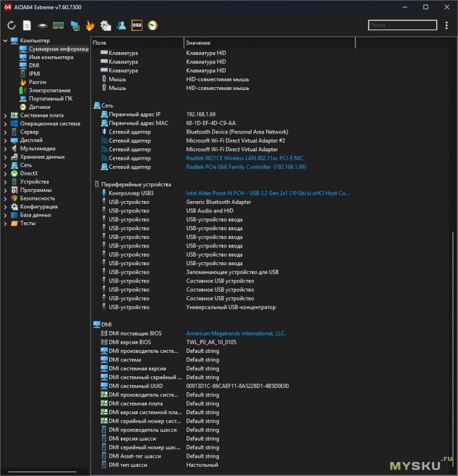Image resolution: width=458 pixels, height=476 pixels.
Task: Open Realtek 8821CE Wireless LAN link
Action: click(x=244, y=158)
